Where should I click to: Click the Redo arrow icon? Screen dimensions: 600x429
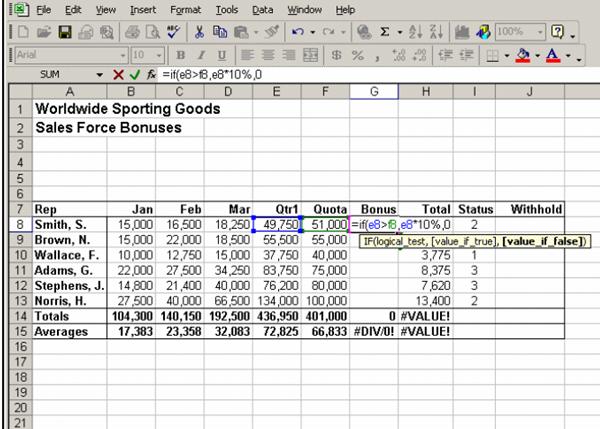coord(328,32)
